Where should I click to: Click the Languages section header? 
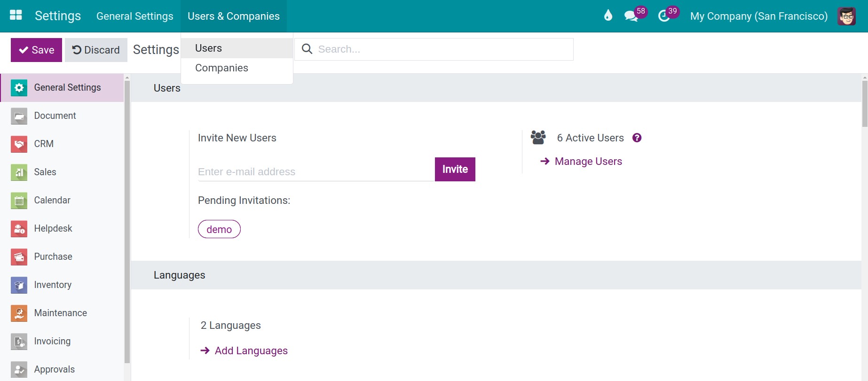pos(496,275)
